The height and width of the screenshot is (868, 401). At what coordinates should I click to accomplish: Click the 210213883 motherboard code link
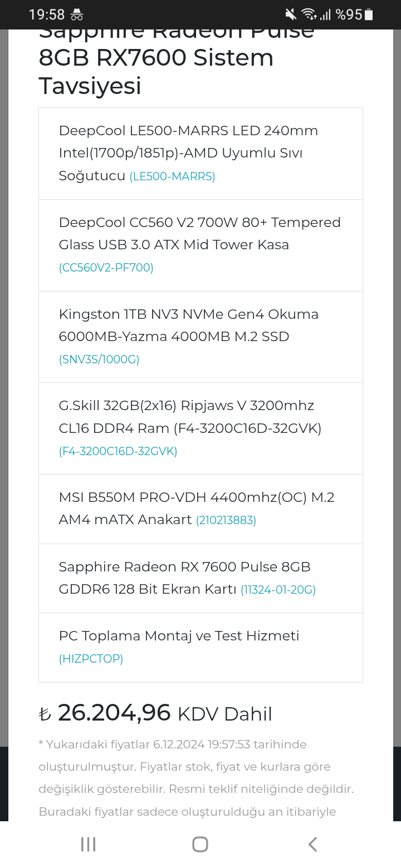[x=226, y=521]
